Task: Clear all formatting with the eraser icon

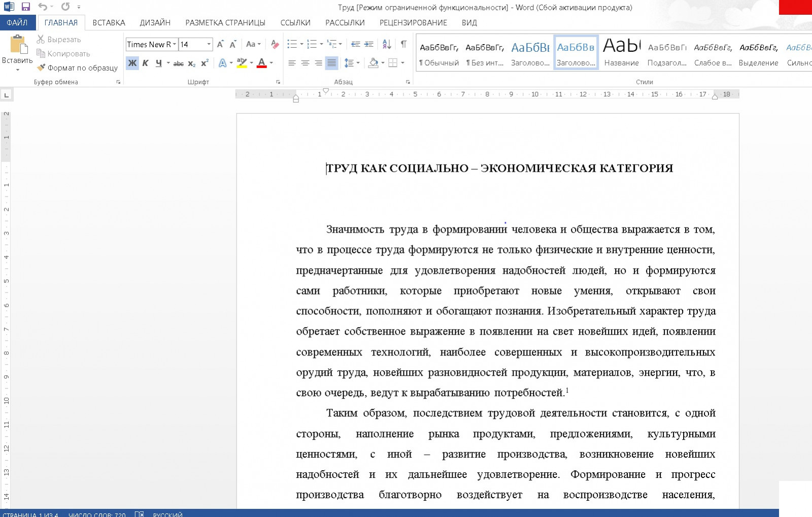Action: [x=275, y=44]
